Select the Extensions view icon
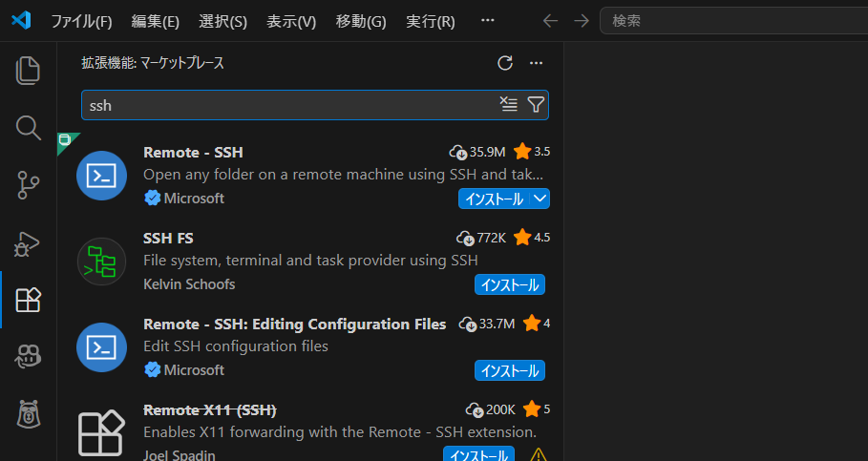The height and width of the screenshot is (461, 868). (x=28, y=301)
